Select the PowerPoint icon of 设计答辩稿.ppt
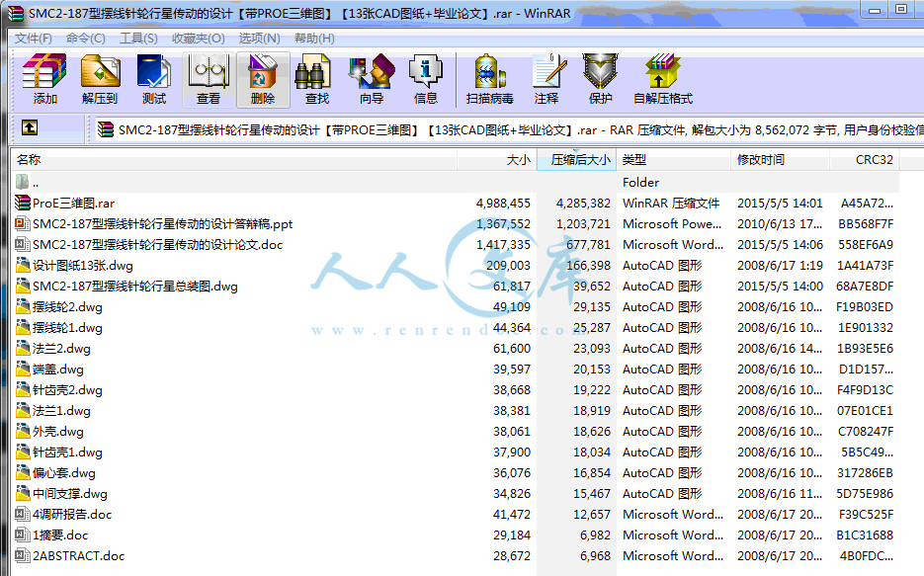Image resolution: width=924 pixels, height=576 pixels. 23,224
